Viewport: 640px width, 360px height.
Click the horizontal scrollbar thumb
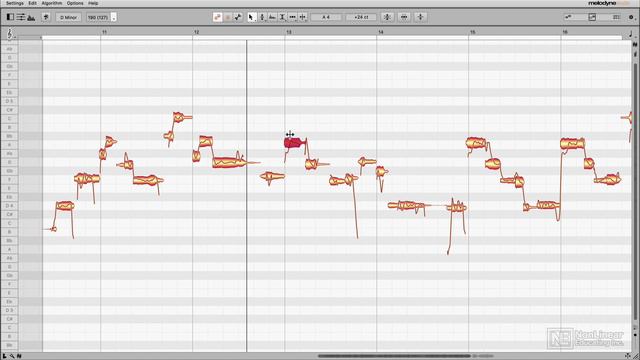point(394,356)
